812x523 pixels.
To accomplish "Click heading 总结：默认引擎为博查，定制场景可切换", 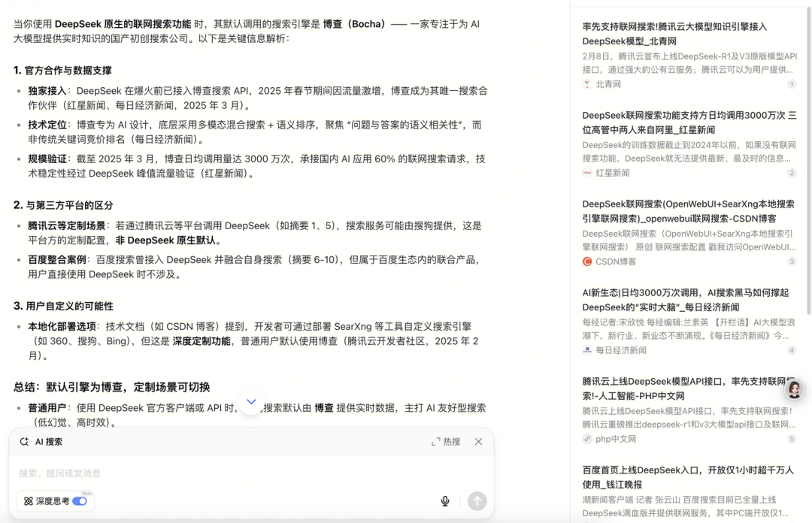I will pos(112,387).
